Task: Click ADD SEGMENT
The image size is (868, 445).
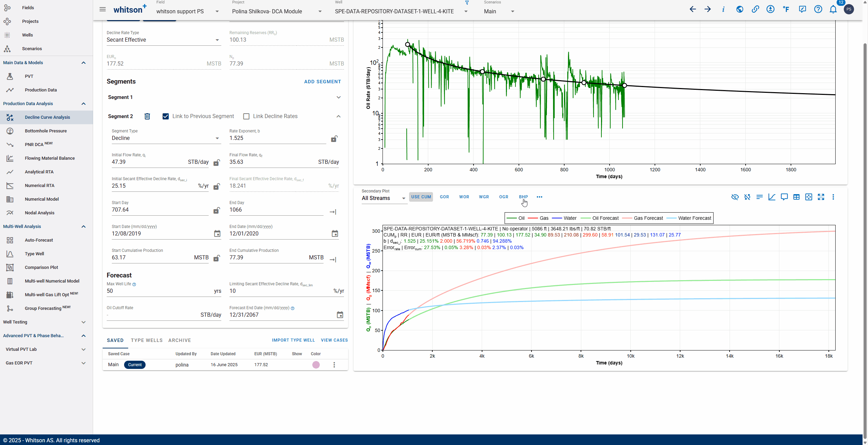Action: pyautogui.click(x=323, y=82)
